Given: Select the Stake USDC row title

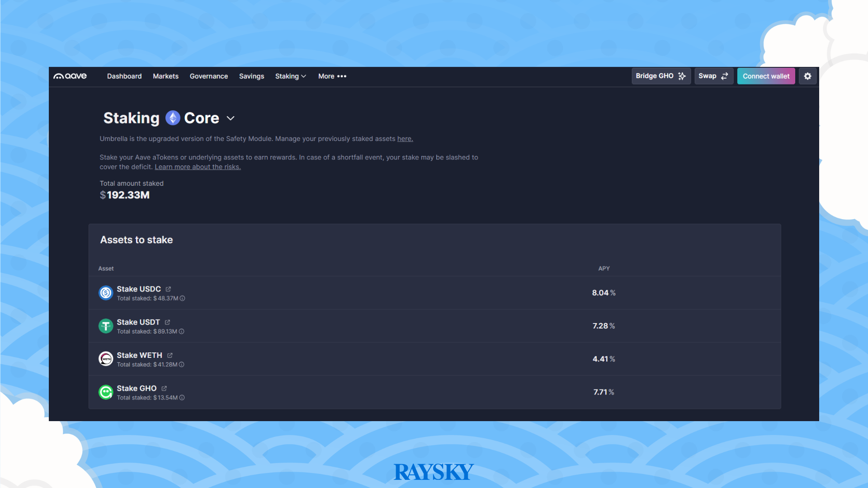Looking at the screenshot, I should [139, 289].
